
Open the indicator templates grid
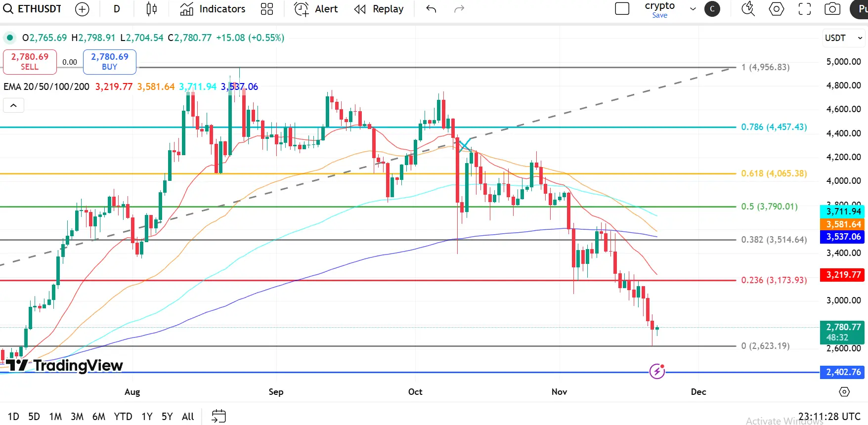coord(267,9)
